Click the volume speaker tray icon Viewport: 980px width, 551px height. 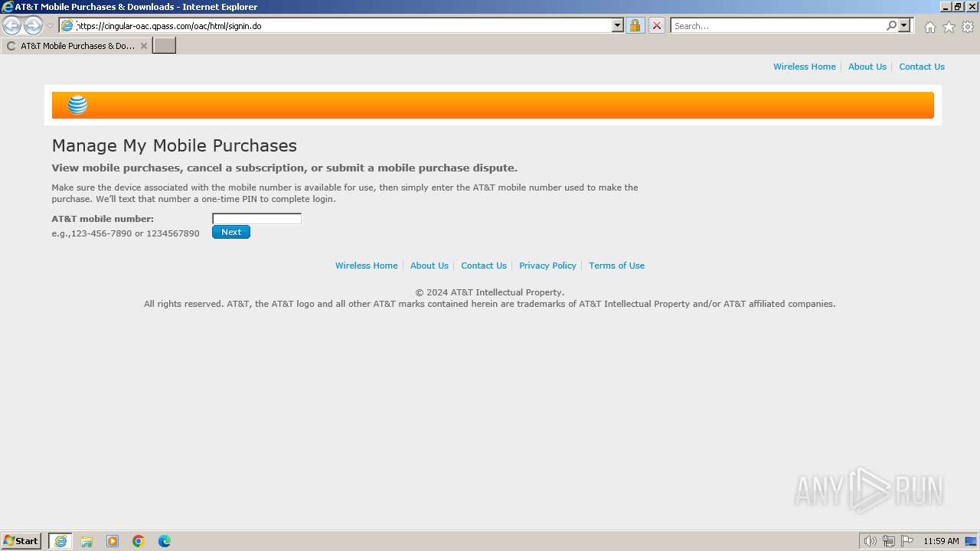870,541
